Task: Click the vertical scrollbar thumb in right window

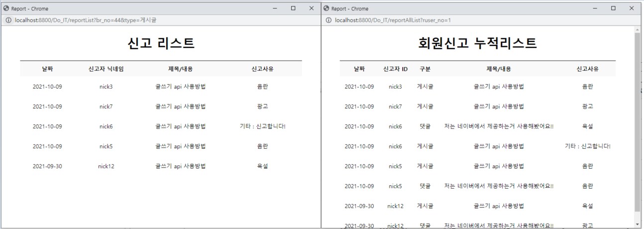Action: click(x=638, y=122)
